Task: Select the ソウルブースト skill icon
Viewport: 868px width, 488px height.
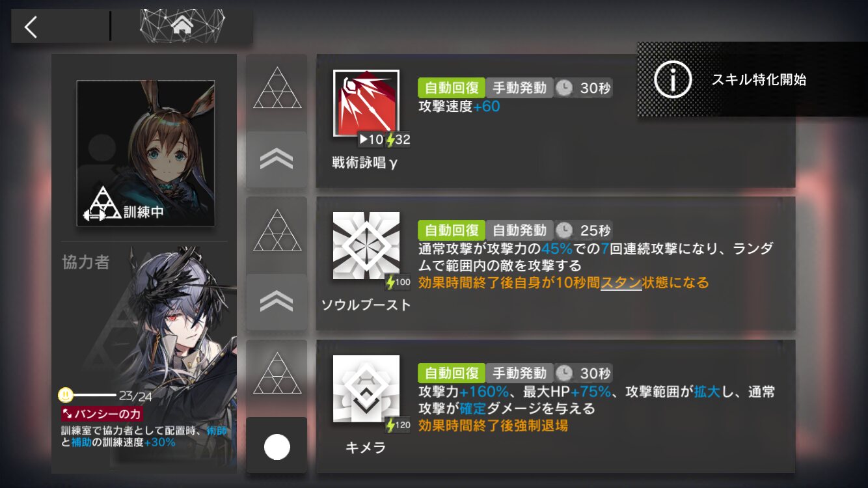Action: click(x=366, y=246)
